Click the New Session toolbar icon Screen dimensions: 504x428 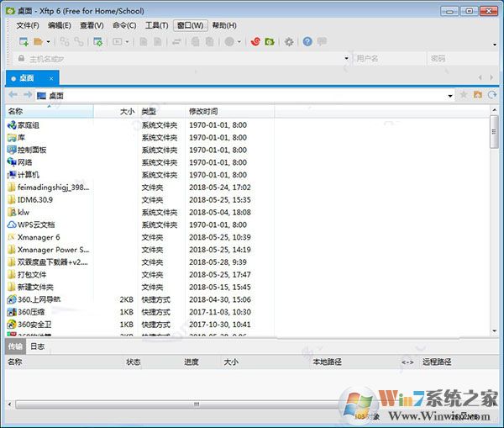click(x=24, y=41)
